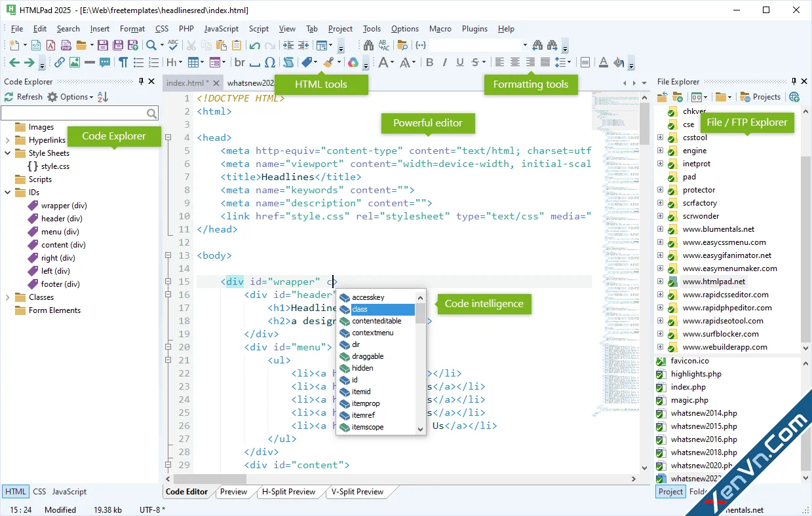Toggle underline formatting
812x516 pixels.
point(460,62)
